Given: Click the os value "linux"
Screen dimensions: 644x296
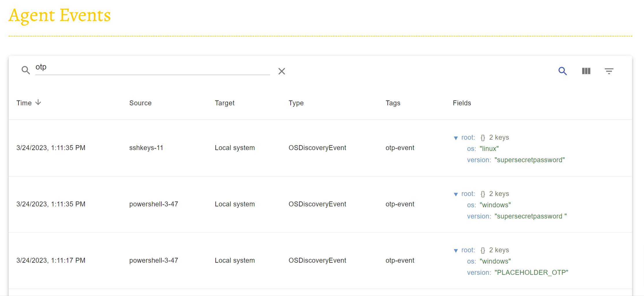Looking at the screenshot, I should pyautogui.click(x=489, y=149).
